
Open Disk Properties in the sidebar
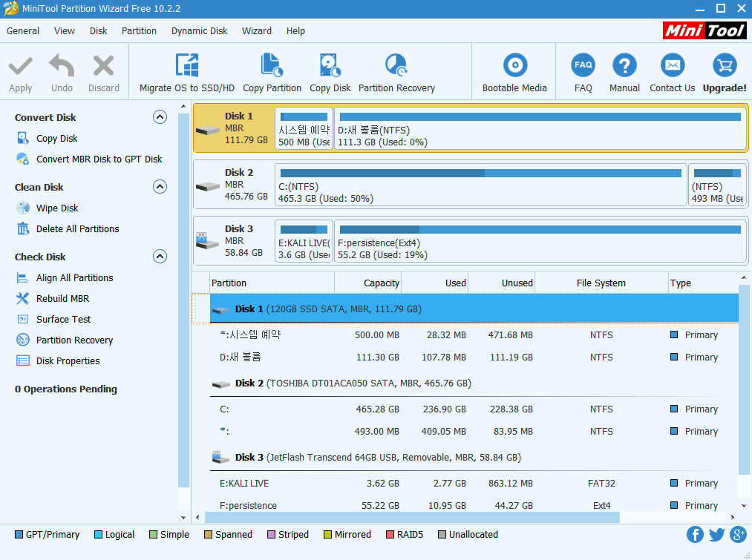[x=68, y=360]
